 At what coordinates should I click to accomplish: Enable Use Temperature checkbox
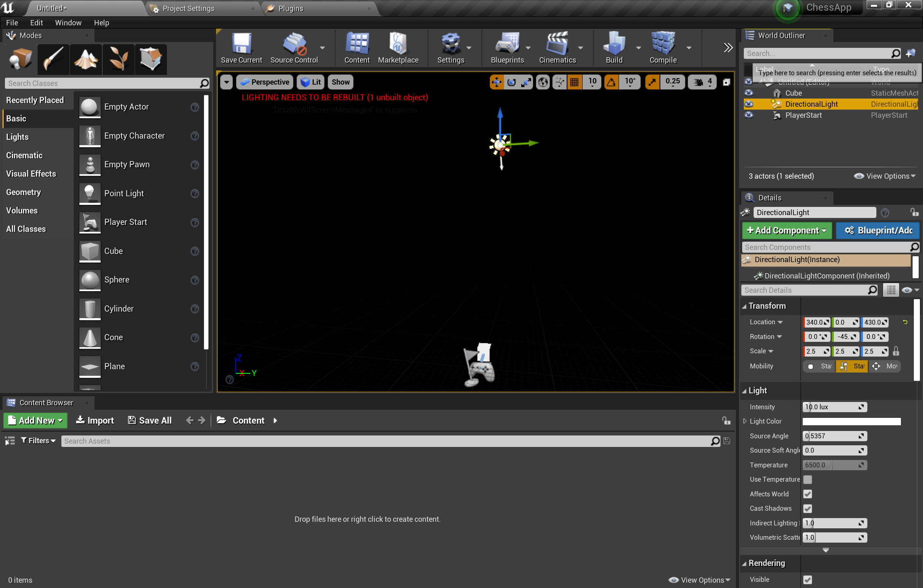(807, 480)
